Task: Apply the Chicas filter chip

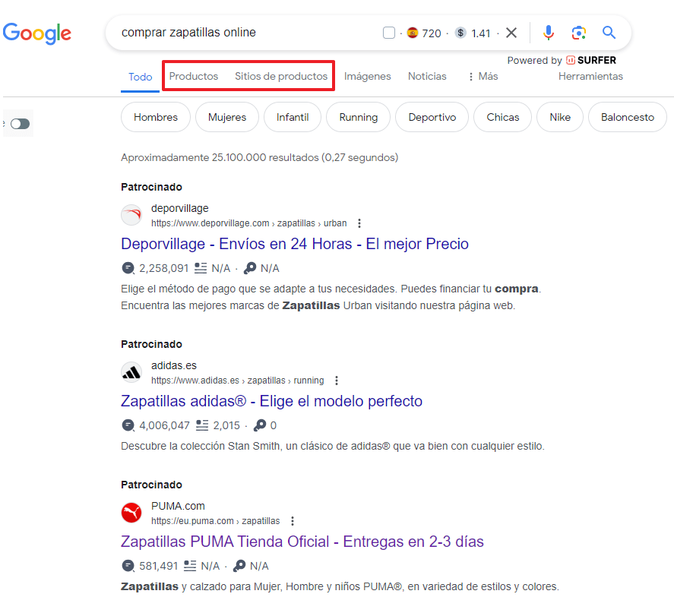Action: [502, 117]
